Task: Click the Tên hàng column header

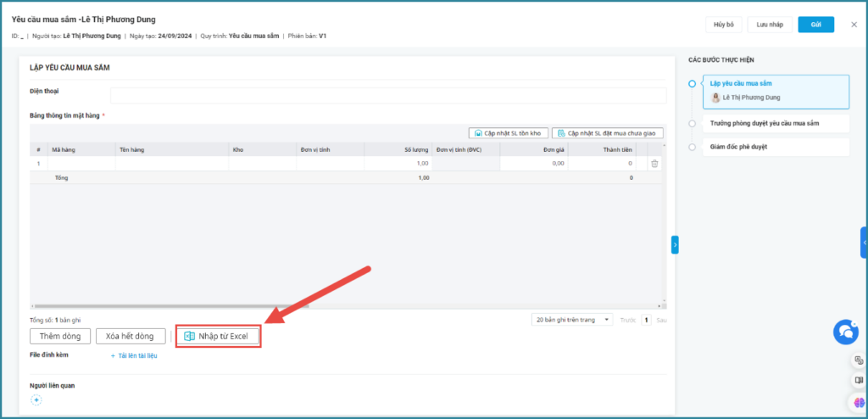Action: [171, 149]
